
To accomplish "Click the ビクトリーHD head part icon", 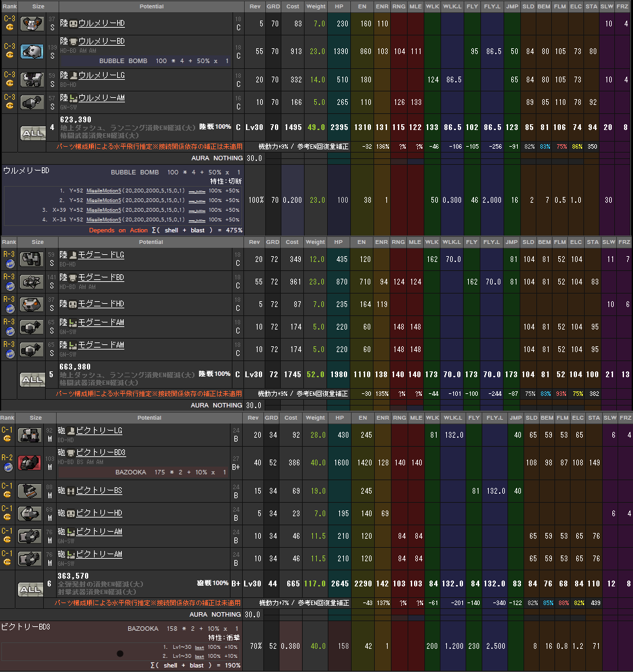I will click(x=30, y=513).
